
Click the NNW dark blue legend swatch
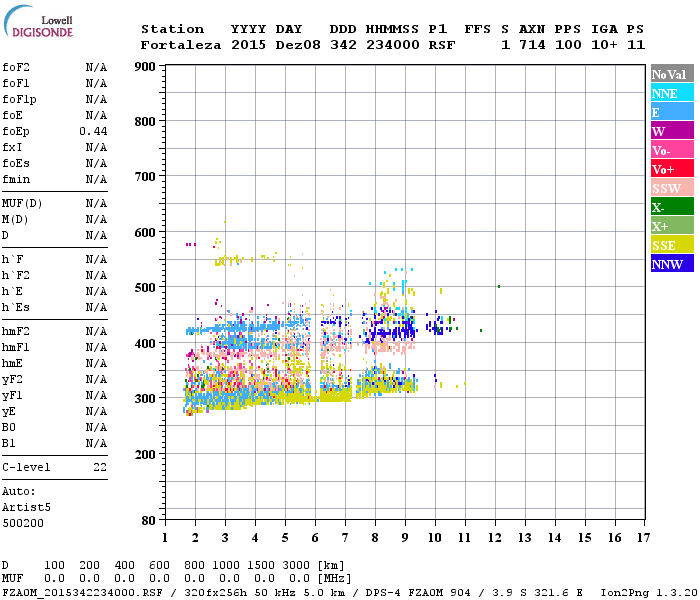click(672, 263)
